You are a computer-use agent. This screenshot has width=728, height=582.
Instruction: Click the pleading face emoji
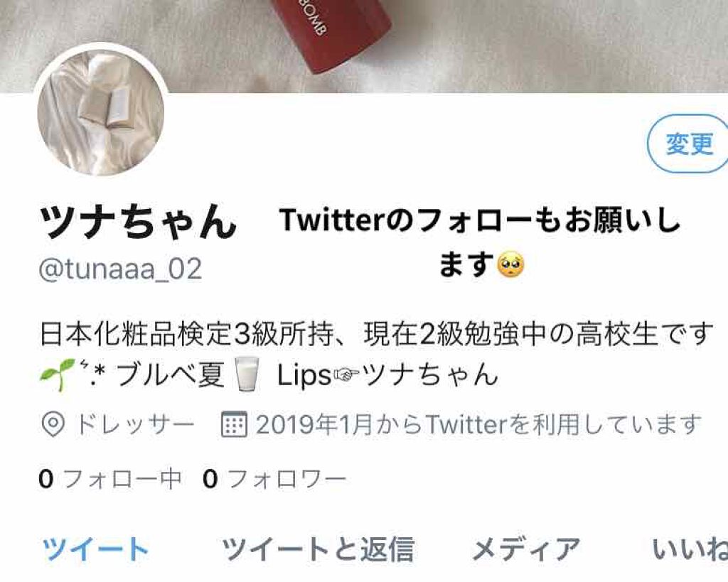coord(510,265)
